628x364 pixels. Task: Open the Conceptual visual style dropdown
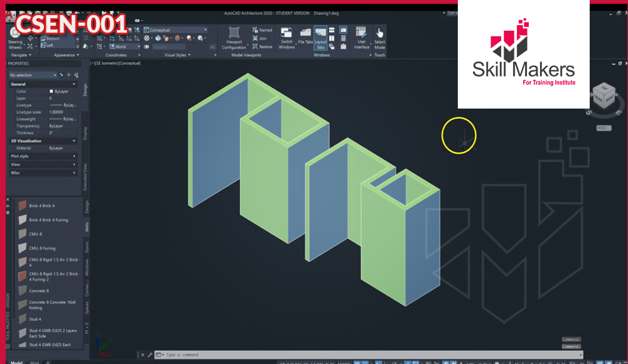click(x=176, y=29)
